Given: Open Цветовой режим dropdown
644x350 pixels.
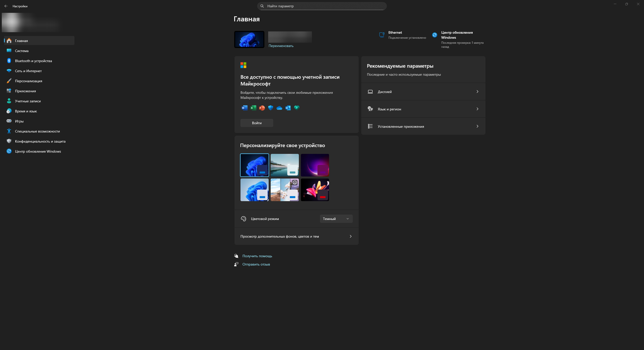Looking at the screenshot, I should tap(336, 219).
